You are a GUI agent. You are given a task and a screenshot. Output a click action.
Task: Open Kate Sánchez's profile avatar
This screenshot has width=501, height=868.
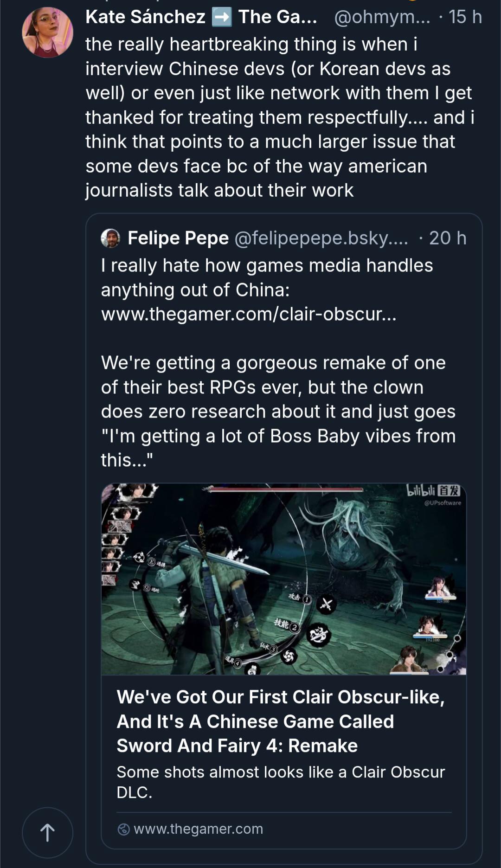47,32
